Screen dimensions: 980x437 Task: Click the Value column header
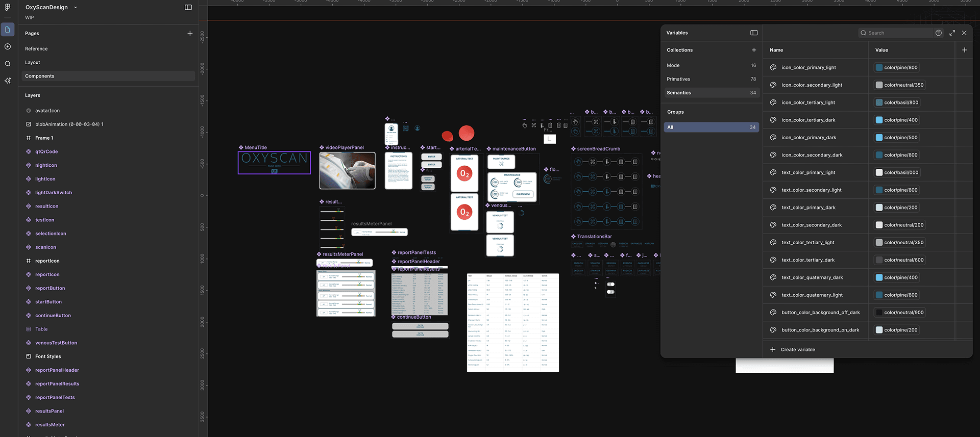coord(881,50)
